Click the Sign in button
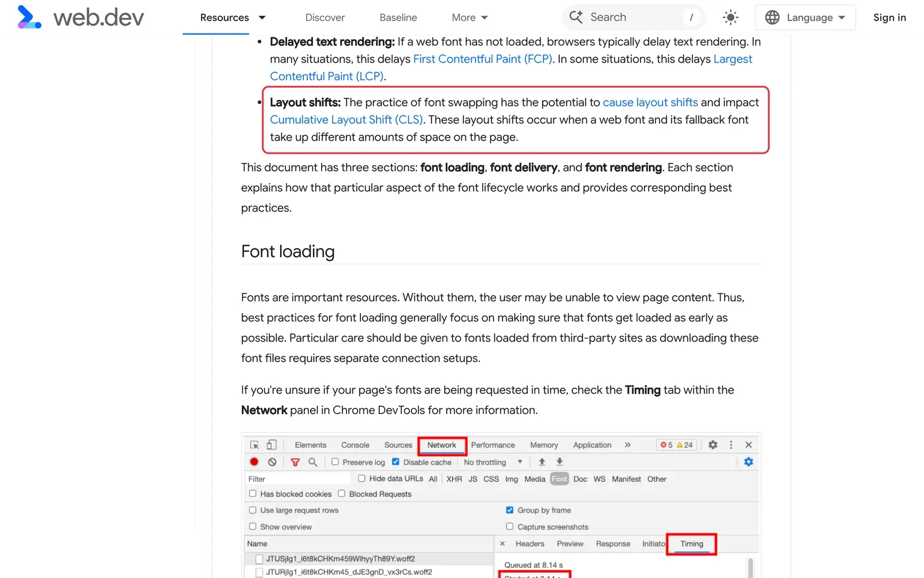 pos(889,17)
